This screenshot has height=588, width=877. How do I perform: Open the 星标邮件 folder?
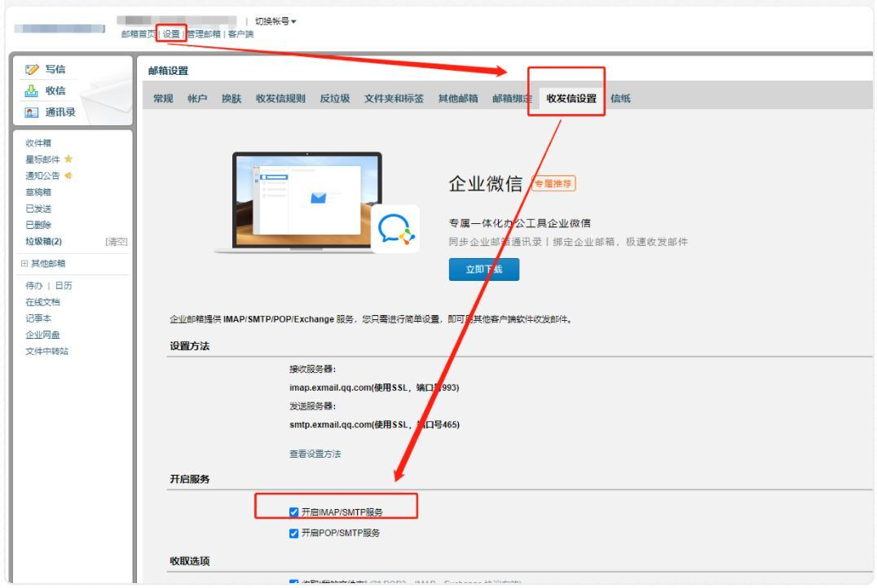(x=42, y=160)
